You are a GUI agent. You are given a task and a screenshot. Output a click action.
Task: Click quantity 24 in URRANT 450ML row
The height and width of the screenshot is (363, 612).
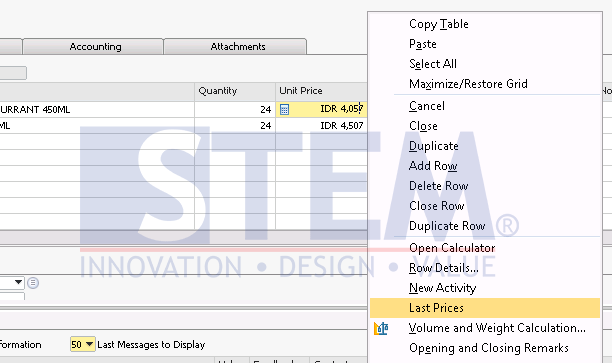click(x=235, y=110)
